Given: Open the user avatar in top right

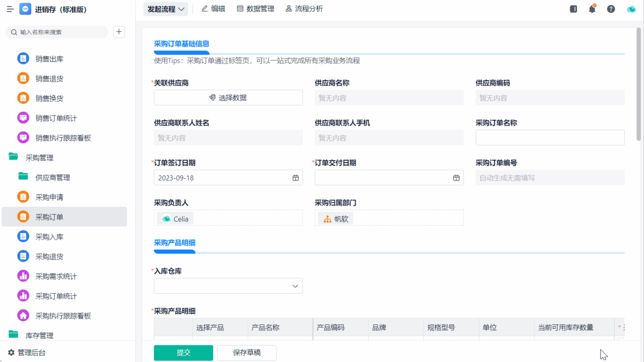Looking at the screenshot, I should [631, 9].
